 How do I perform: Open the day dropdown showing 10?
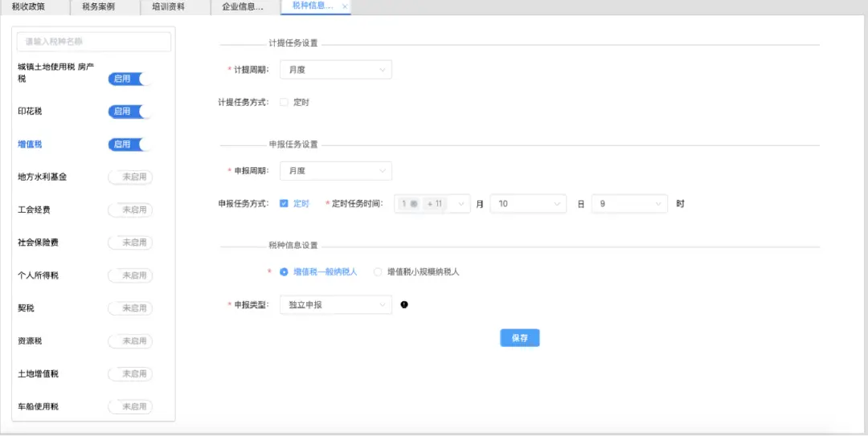(528, 204)
